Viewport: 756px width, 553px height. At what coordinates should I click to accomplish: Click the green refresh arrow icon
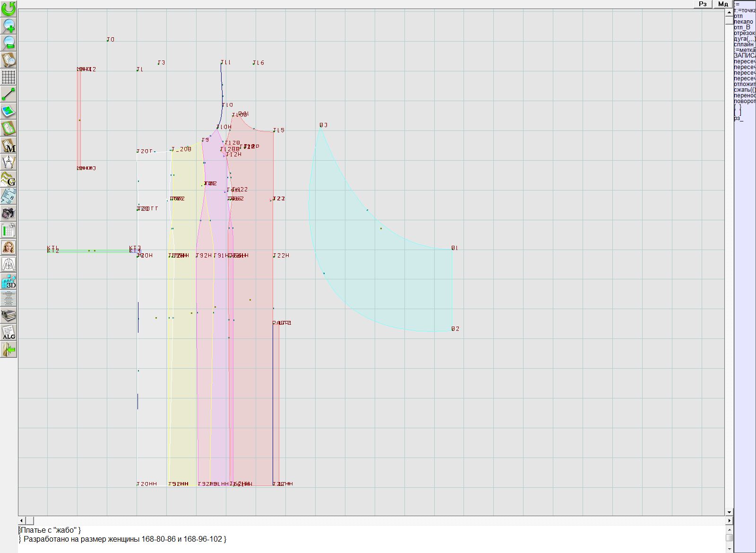[x=9, y=9]
